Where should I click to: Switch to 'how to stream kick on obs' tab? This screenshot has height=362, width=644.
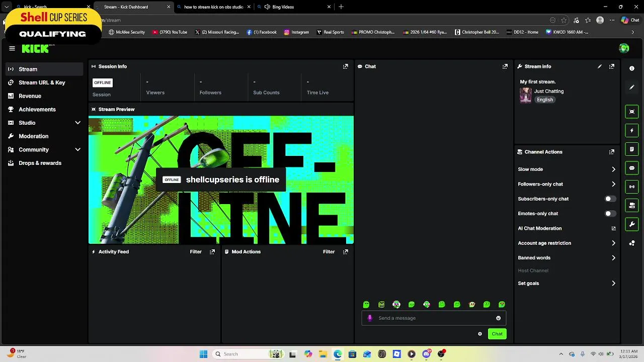click(213, 7)
